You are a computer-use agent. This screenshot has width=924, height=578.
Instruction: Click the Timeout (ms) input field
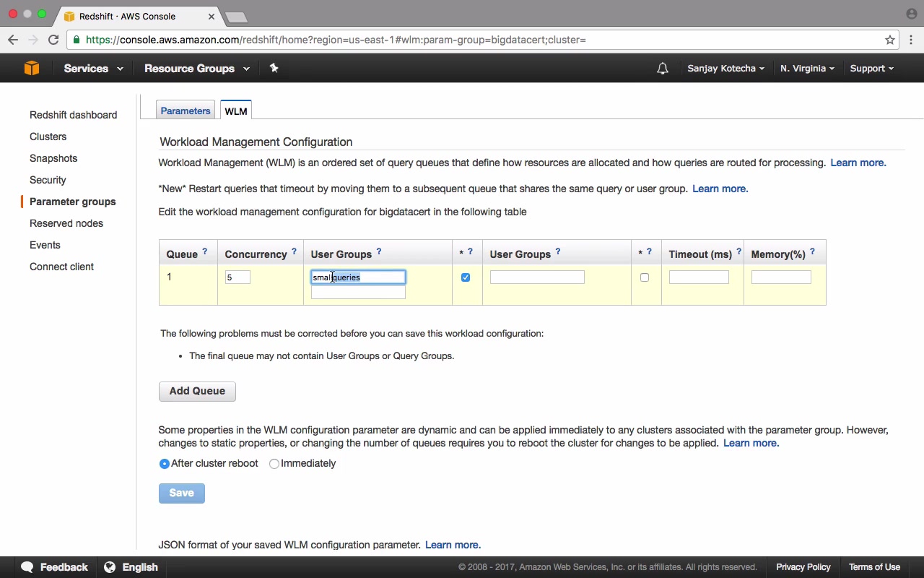click(699, 277)
